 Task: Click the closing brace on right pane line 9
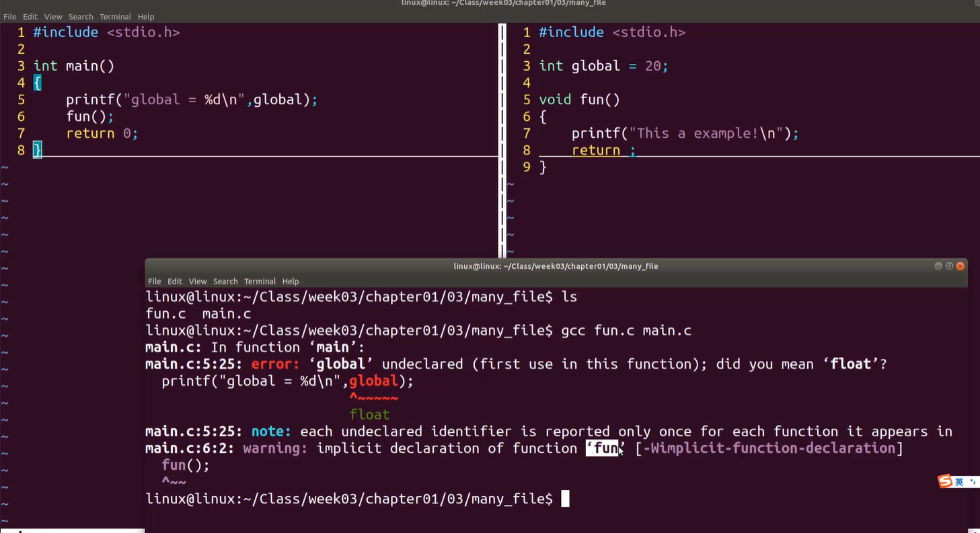tap(543, 167)
